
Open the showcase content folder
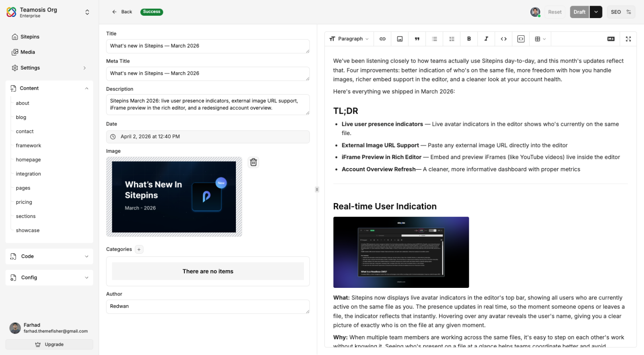(27, 230)
